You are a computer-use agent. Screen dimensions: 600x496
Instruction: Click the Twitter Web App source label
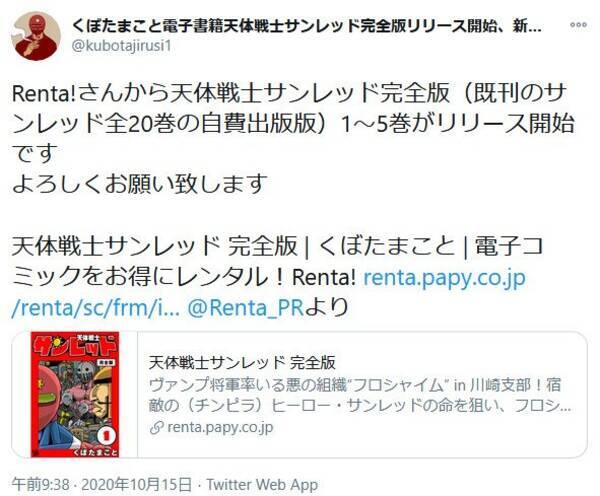(262, 485)
